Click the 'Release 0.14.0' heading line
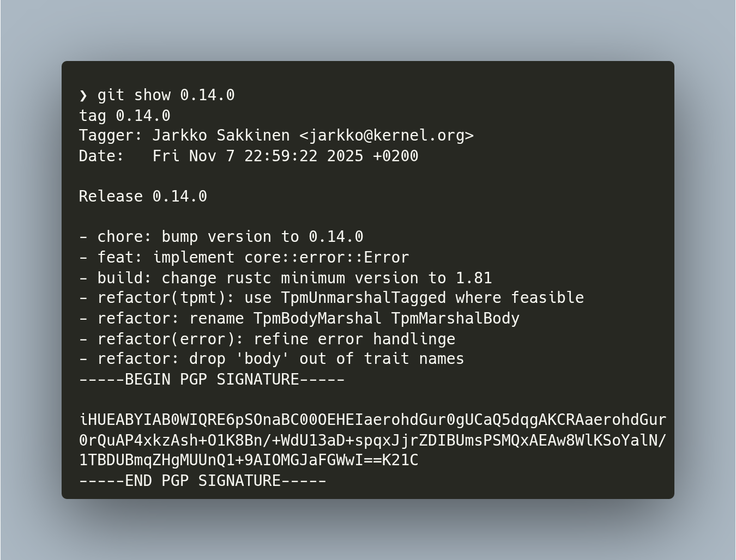Screen dimensions: 736x560 click(143, 197)
